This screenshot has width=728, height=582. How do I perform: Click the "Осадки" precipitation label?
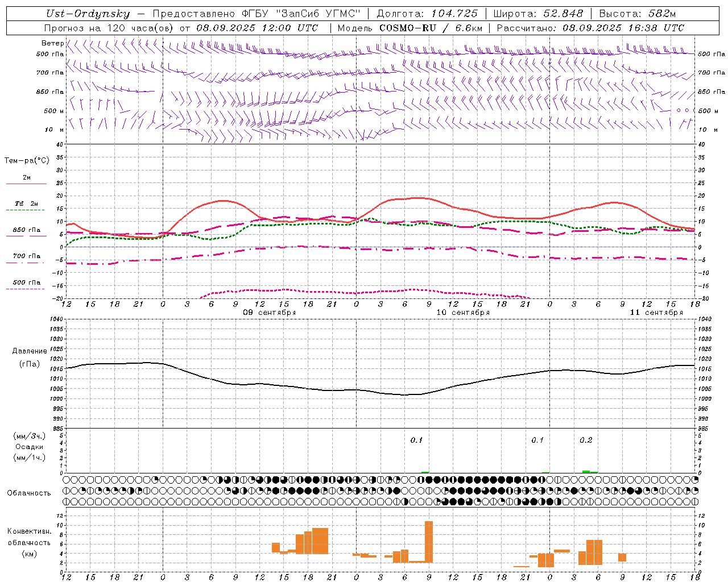(29, 447)
